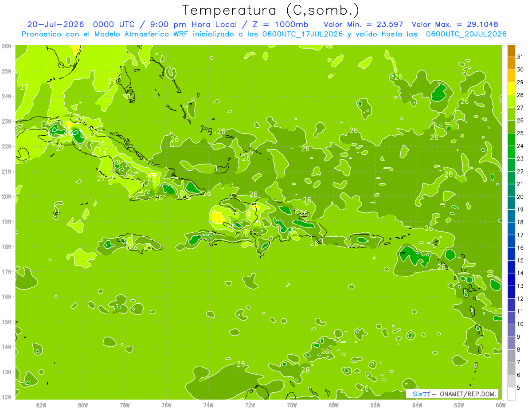Click the longitude label "76W"

tap(167, 405)
